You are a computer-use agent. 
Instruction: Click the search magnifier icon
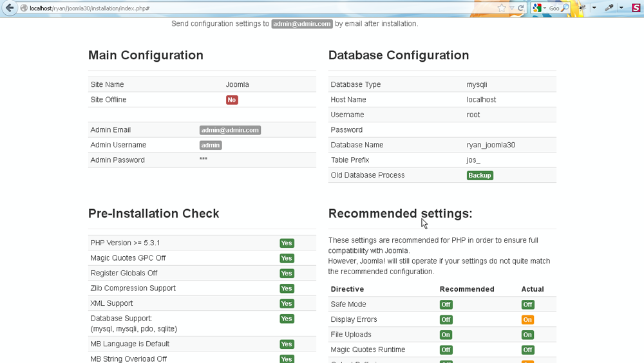tap(565, 8)
